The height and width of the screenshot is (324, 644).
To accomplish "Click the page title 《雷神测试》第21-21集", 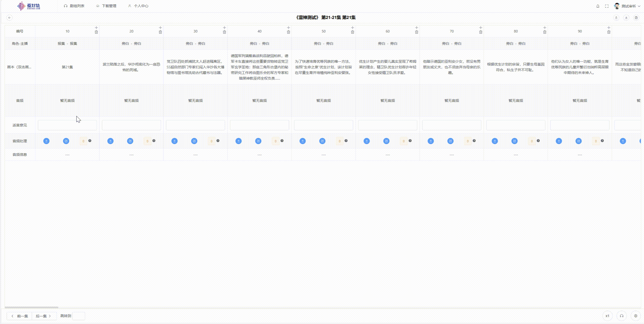I will 325,18.
